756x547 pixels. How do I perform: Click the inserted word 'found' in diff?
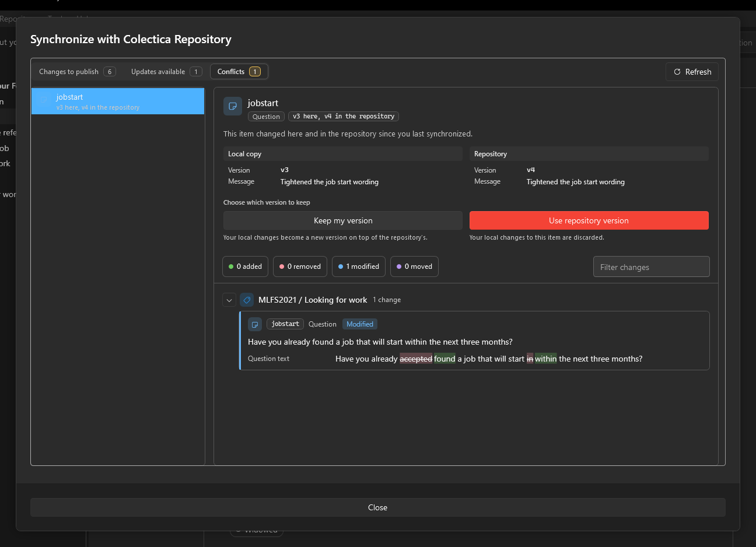(444, 359)
